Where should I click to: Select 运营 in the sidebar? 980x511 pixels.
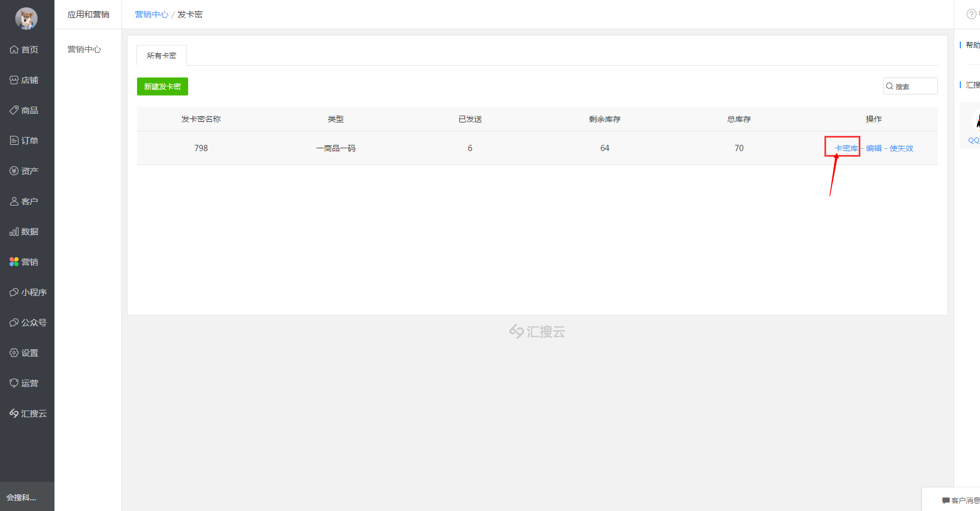click(x=27, y=384)
